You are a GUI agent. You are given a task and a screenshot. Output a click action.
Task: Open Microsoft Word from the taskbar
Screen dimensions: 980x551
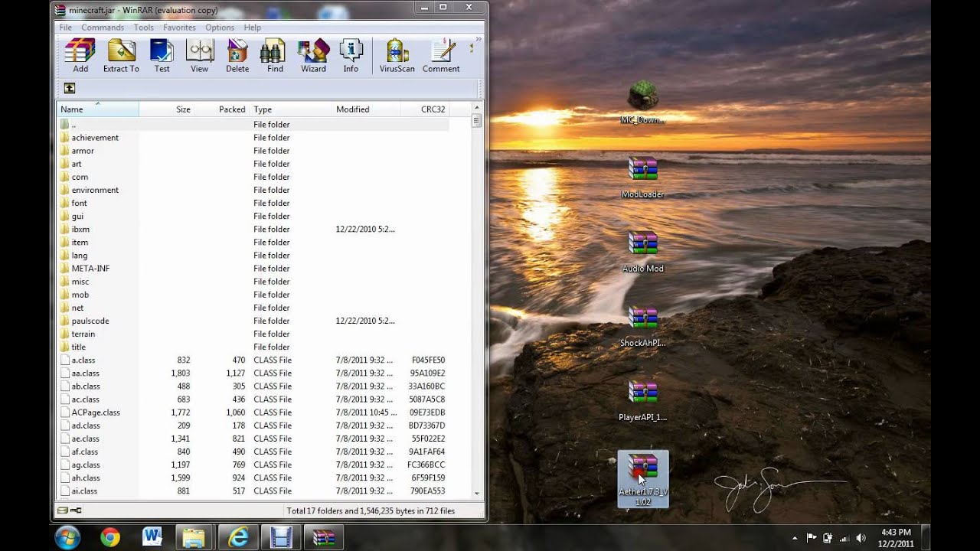(x=152, y=537)
